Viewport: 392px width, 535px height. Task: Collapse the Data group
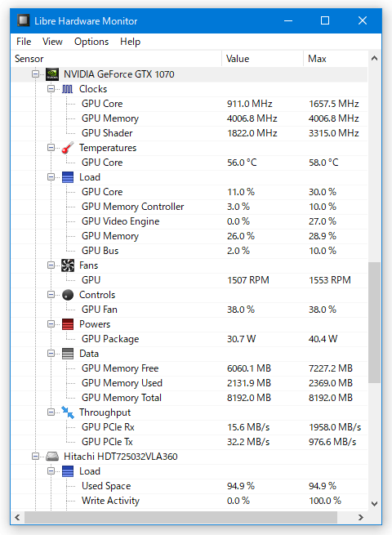coord(51,353)
